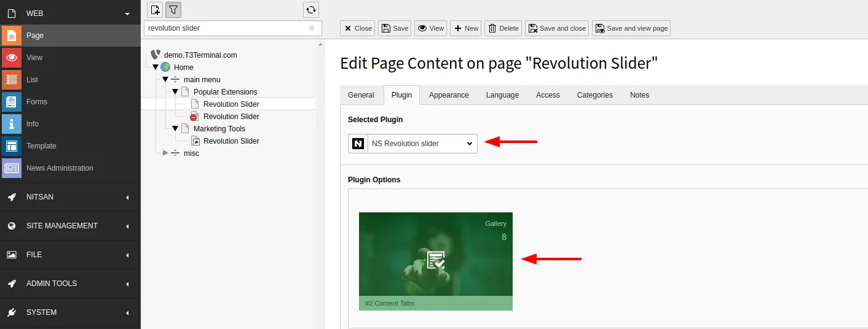Viewport: 868px width, 329px height.
Task: Click Save and close
Action: (556, 28)
